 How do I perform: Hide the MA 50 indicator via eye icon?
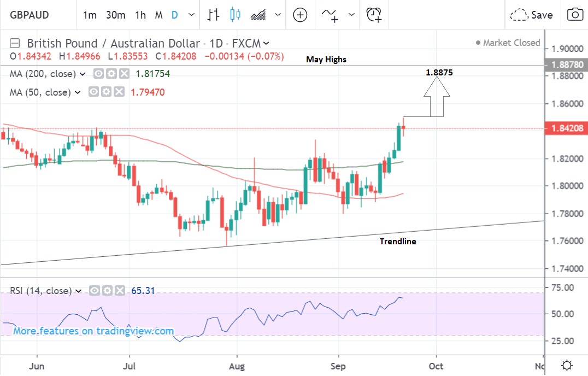[x=94, y=92]
